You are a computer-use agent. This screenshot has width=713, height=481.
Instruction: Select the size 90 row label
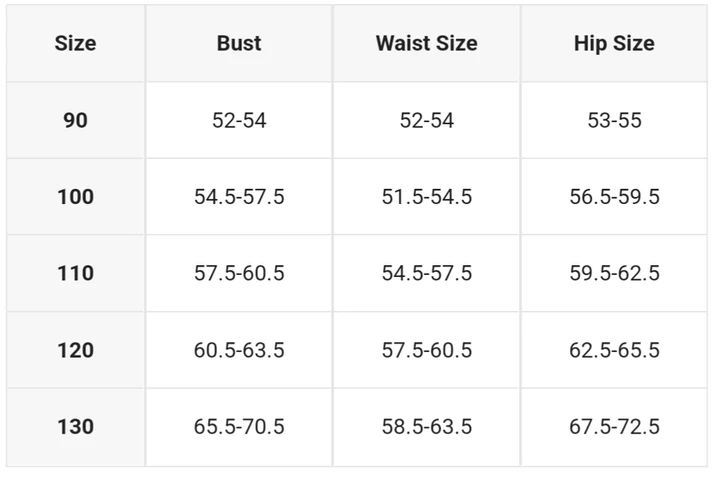click(75, 120)
